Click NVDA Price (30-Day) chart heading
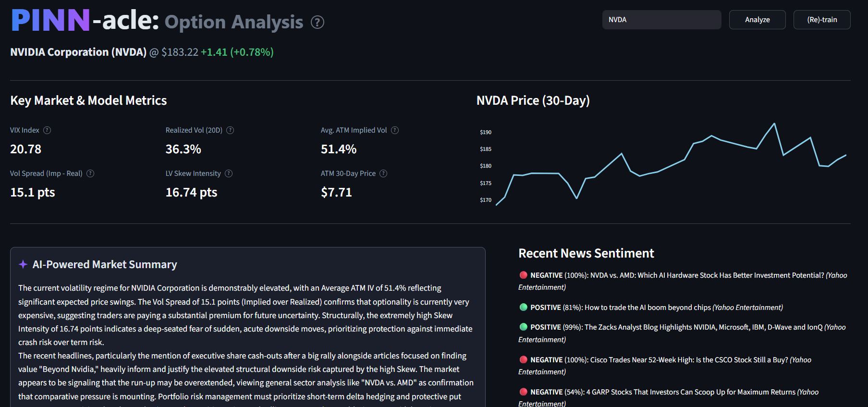The image size is (868, 407). pyautogui.click(x=533, y=100)
